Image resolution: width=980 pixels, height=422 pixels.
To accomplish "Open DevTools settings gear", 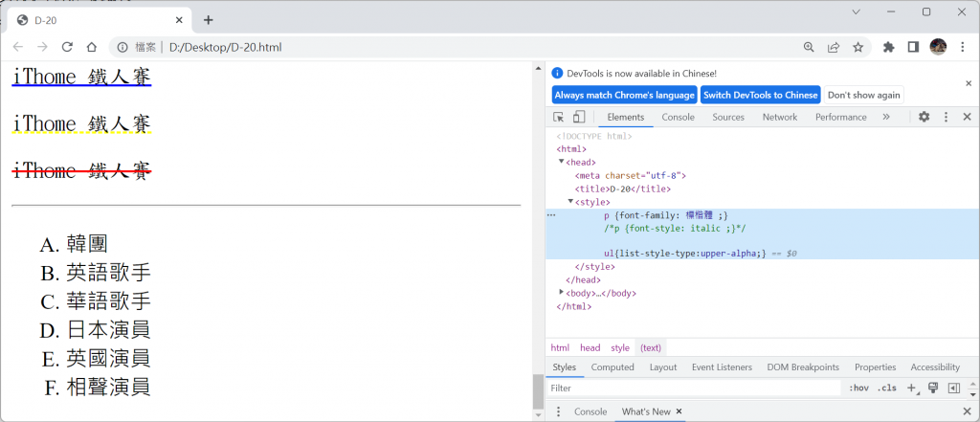I will click(x=924, y=117).
